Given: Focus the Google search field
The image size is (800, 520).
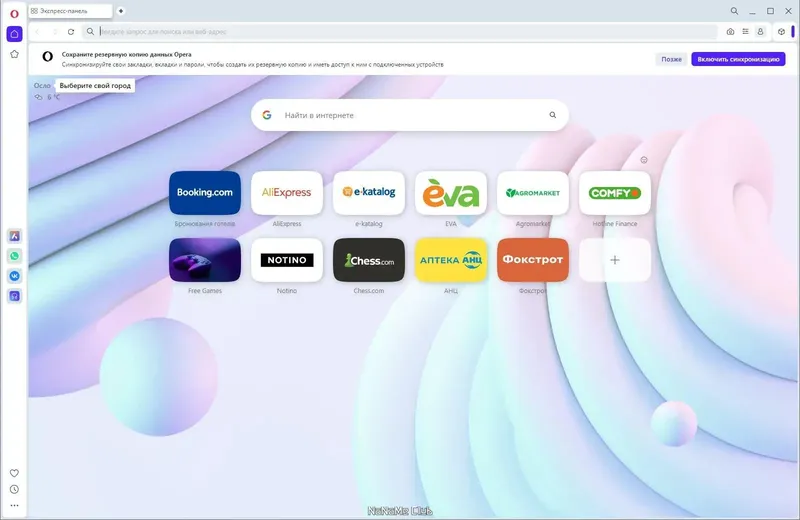Looking at the screenshot, I should point(410,115).
